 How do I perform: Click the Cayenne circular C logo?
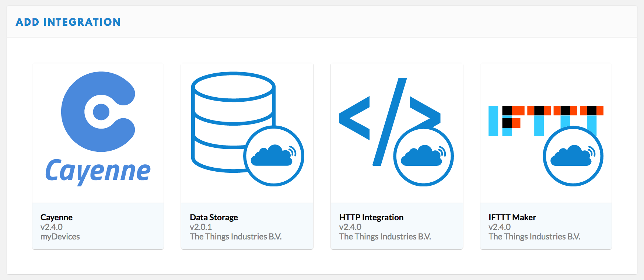(98, 111)
